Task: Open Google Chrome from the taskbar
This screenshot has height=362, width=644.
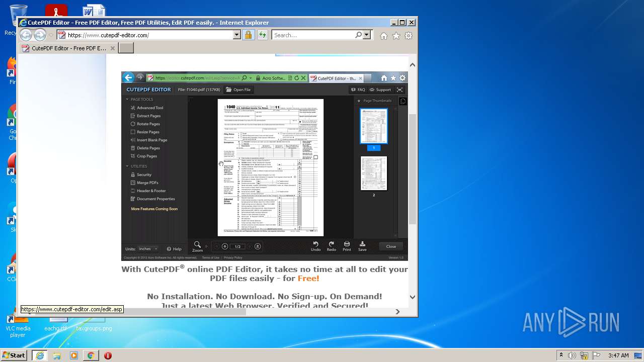Action: click(91, 355)
